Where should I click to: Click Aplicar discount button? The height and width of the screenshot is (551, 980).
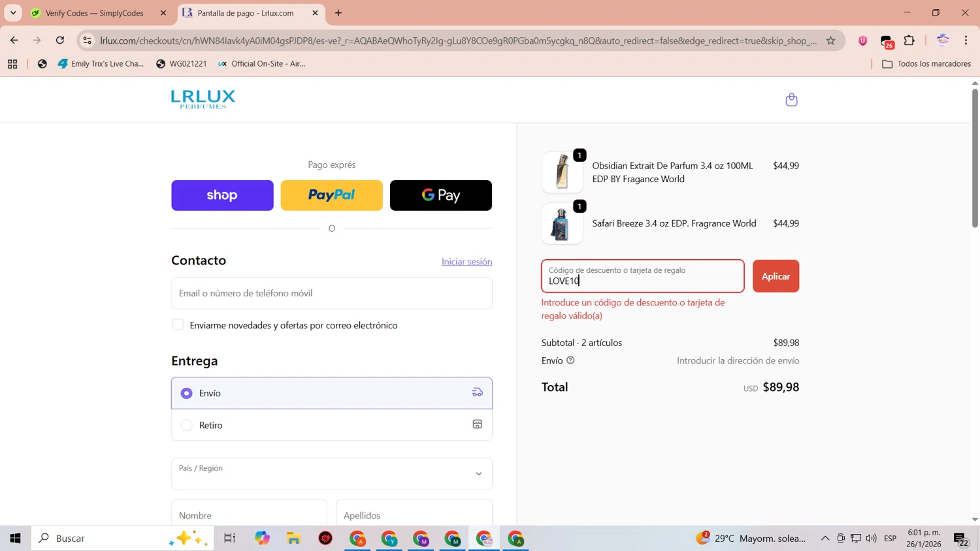776,276
